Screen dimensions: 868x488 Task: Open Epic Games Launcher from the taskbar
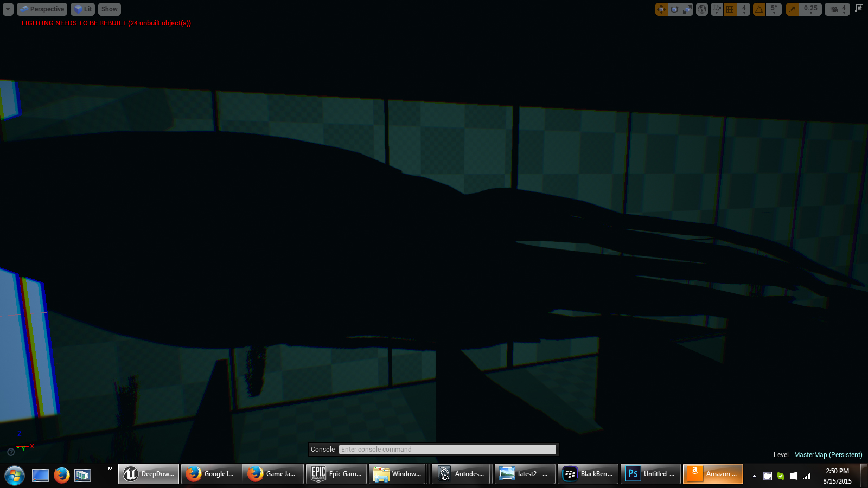coord(336,474)
